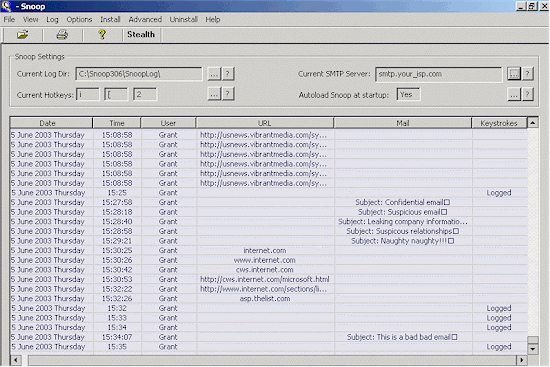Viewport: 550px width, 367px height.
Task: Click Logged keystrokes entry at 15:32
Action: click(499, 308)
